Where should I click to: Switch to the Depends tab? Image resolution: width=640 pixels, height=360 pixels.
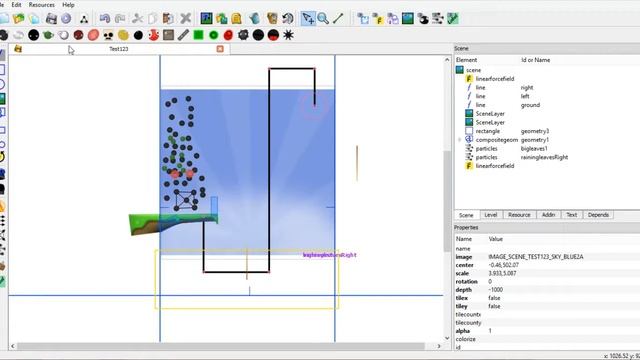(x=598, y=215)
